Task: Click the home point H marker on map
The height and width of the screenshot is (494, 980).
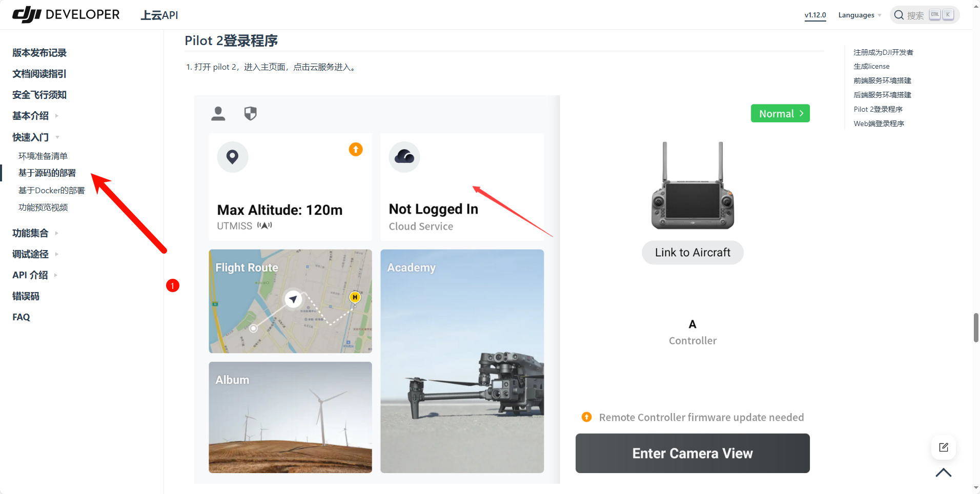Action: (355, 297)
